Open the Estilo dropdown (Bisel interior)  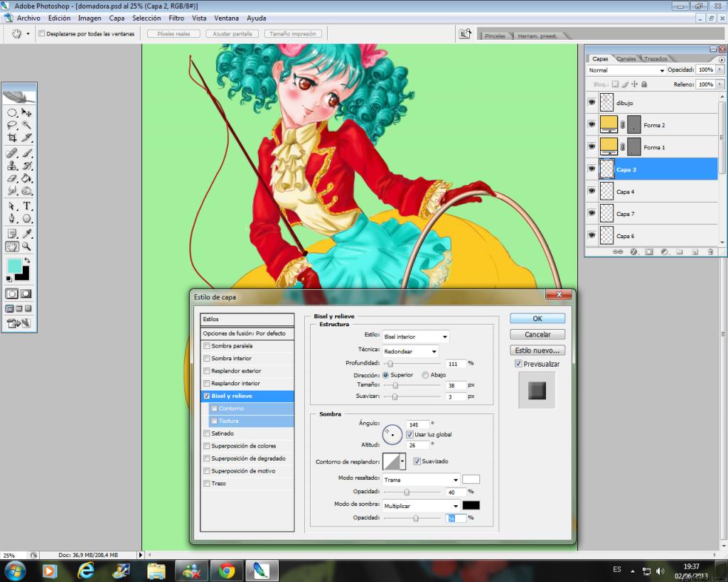(415, 337)
